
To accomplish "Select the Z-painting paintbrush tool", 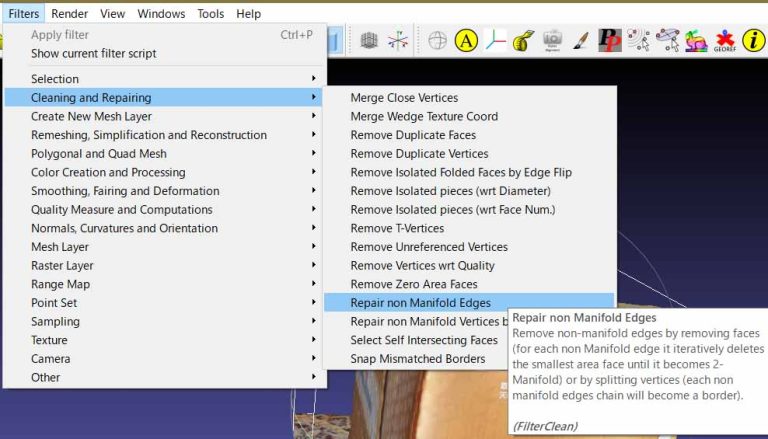I will [x=580, y=41].
